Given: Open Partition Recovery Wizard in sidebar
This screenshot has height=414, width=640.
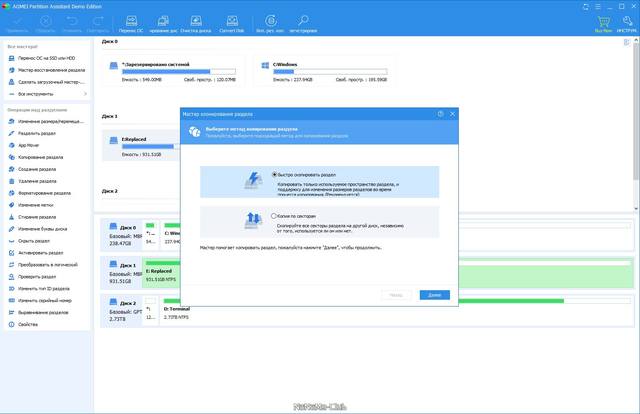Looking at the screenshot, I should 47,70.
